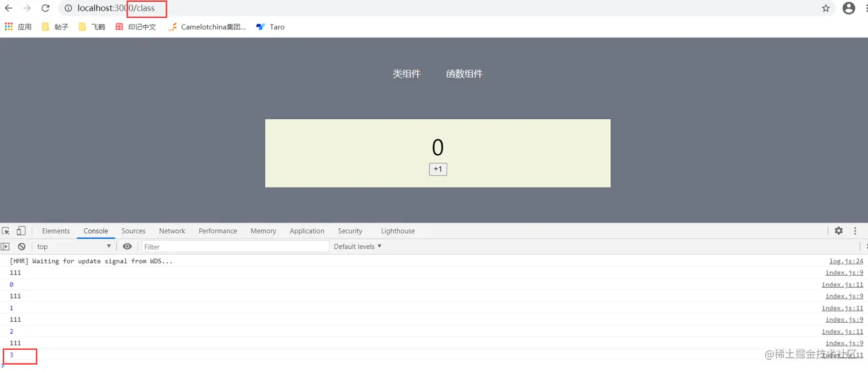Create a live expression with the eye icon
Image resolution: width=868 pixels, height=371 pixels.
tap(127, 247)
